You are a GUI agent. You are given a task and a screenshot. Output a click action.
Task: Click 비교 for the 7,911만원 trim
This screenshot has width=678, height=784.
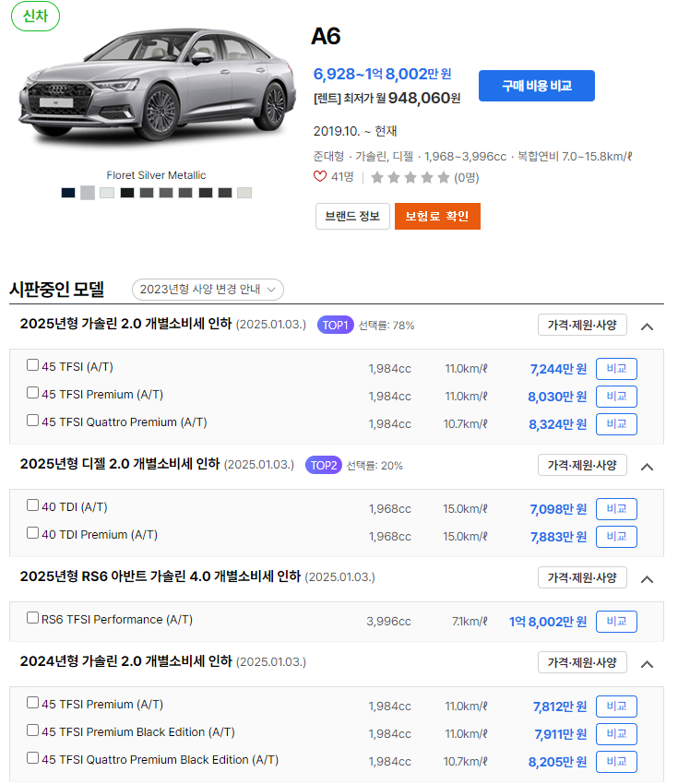click(x=616, y=733)
